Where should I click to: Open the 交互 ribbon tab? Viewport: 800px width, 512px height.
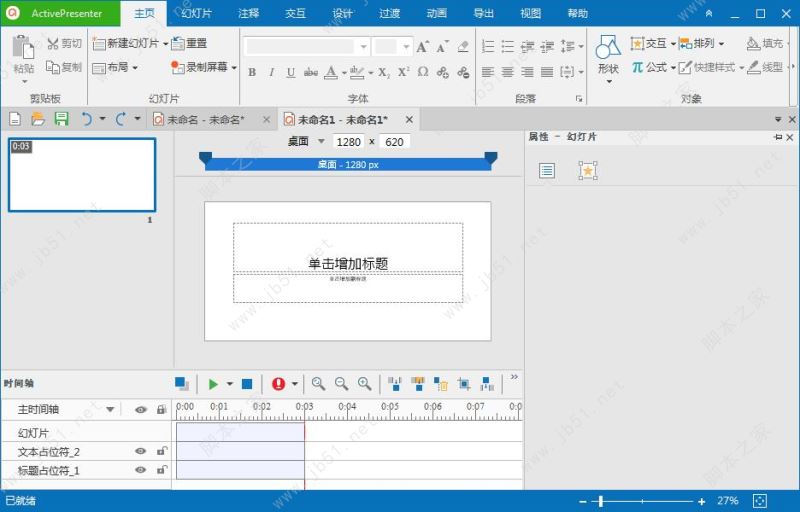click(295, 13)
